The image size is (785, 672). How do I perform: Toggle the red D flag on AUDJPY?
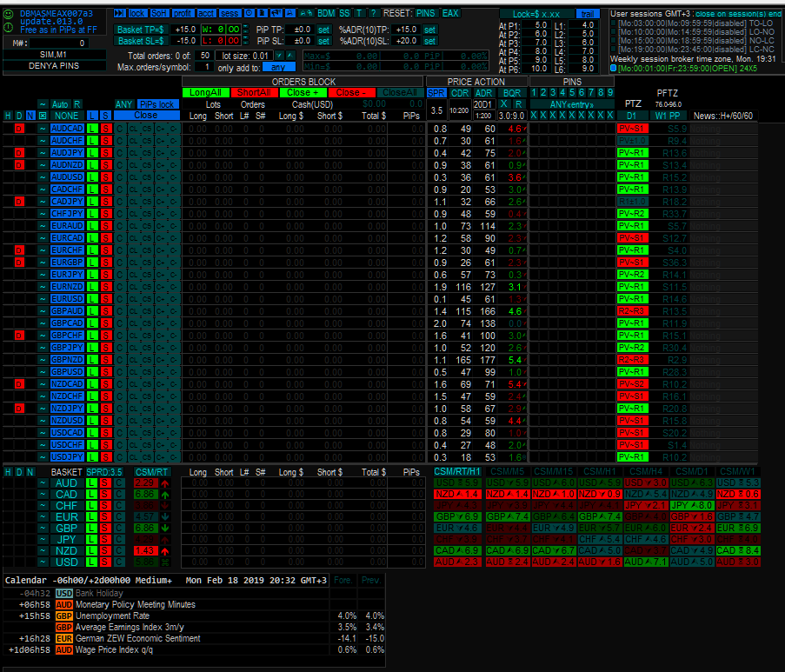(19, 153)
